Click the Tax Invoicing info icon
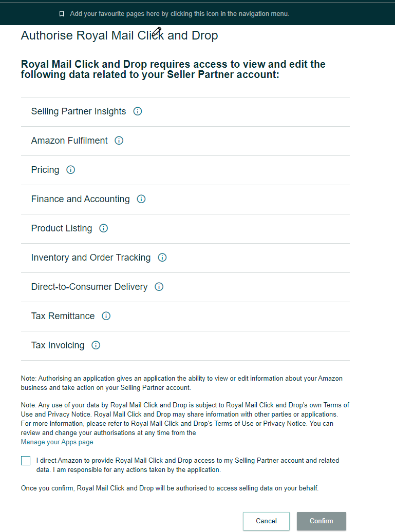This screenshot has height=532, width=395. click(x=96, y=345)
